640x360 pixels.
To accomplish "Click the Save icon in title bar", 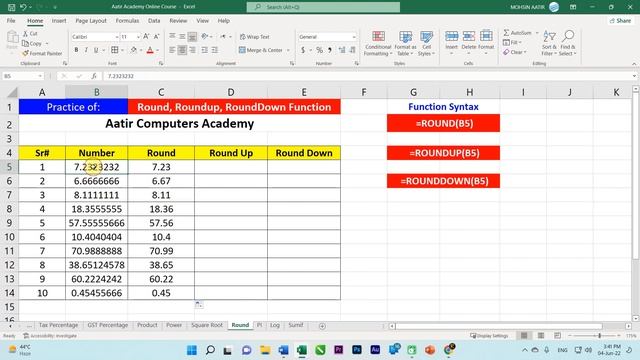I will (x=11, y=7).
